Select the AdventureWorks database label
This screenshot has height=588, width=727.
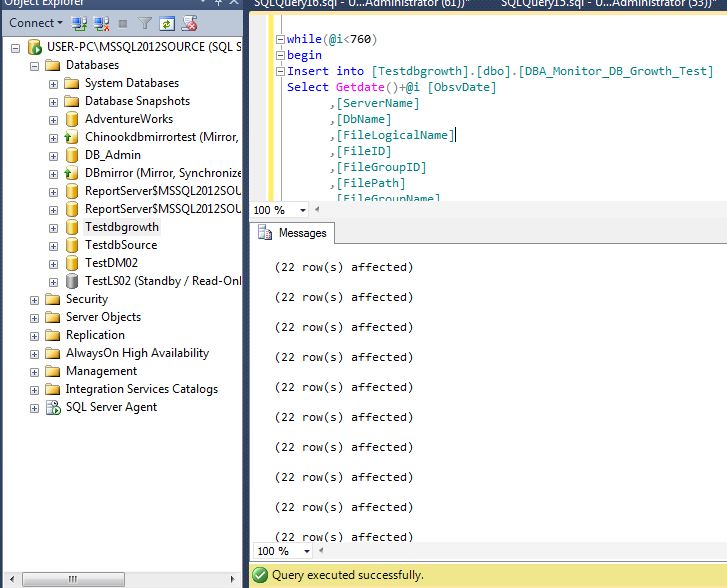[x=129, y=119]
